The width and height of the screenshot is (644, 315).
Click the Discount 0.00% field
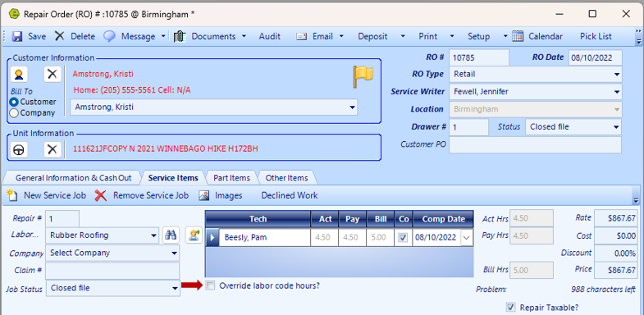tap(616, 253)
